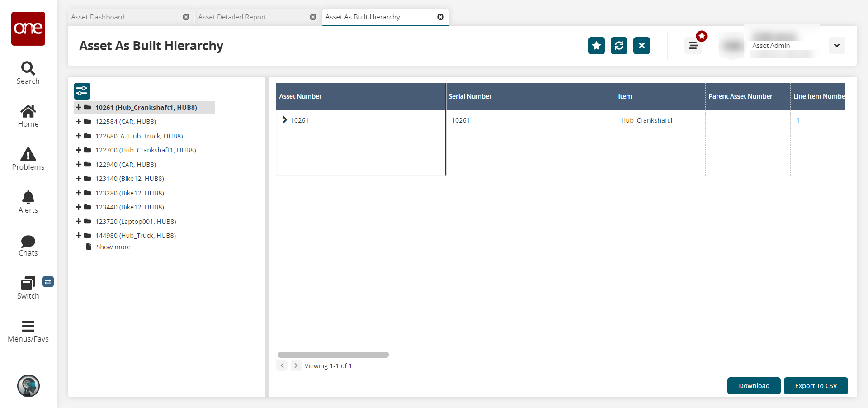Open the Search sidebar tool
Viewport: 868px width, 408px height.
click(x=28, y=73)
